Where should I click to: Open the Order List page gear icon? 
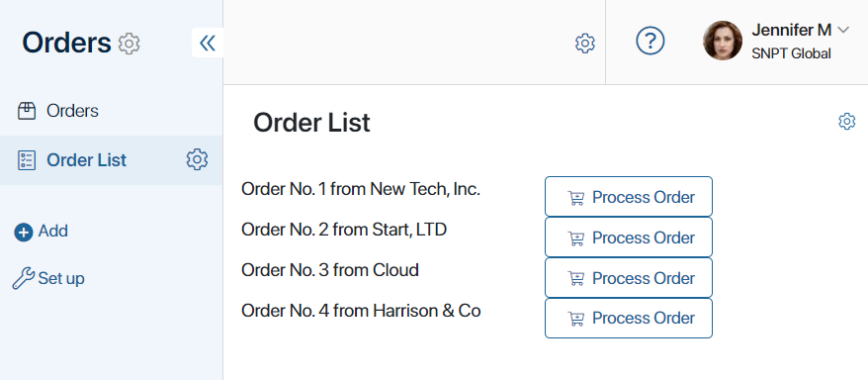(x=847, y=122)
